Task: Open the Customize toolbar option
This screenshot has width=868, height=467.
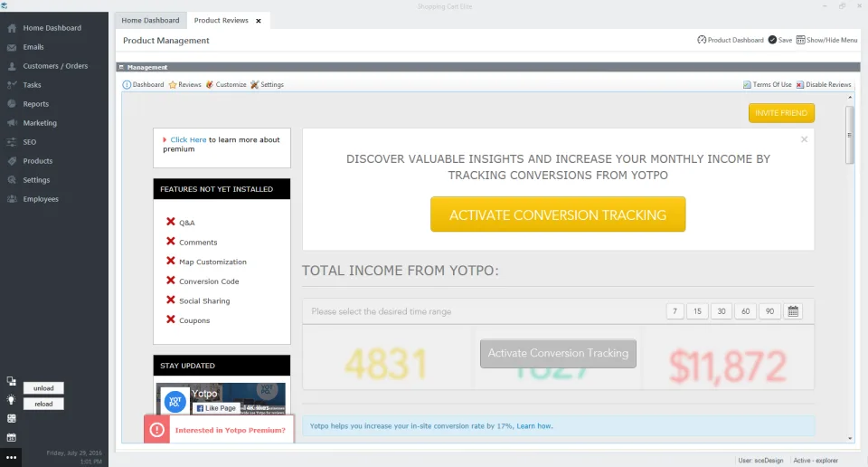Action: (x=226, y=85)
